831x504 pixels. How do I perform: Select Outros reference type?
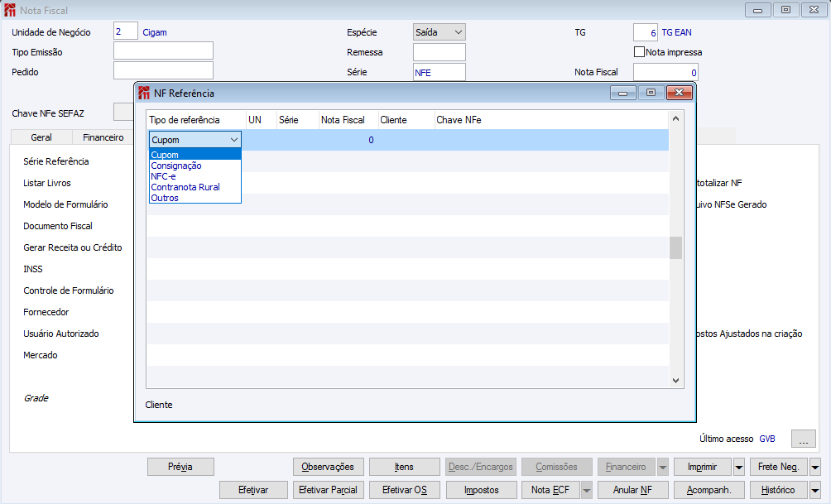pyautogui.click(x=195, y=198)
